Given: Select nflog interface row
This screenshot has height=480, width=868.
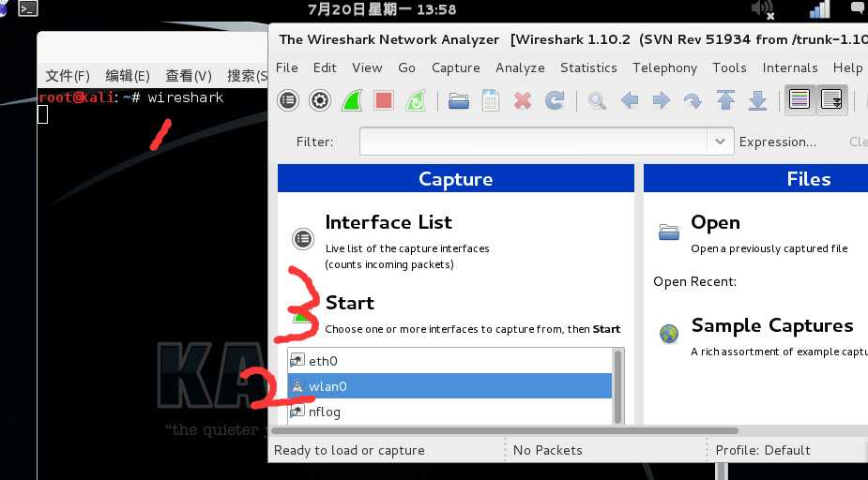Looking at the screenshot, I should [x=449, y=412].
